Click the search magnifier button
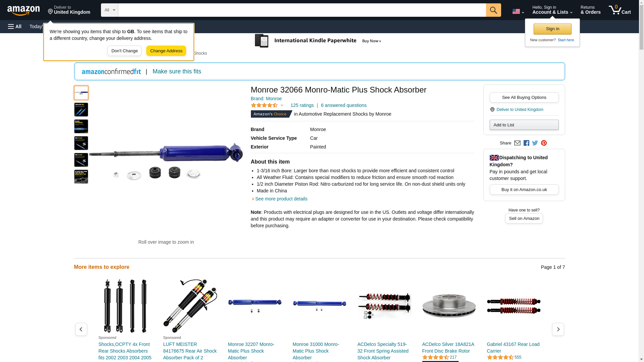Viewport: 644px width, 362px height. coord(493,10)
